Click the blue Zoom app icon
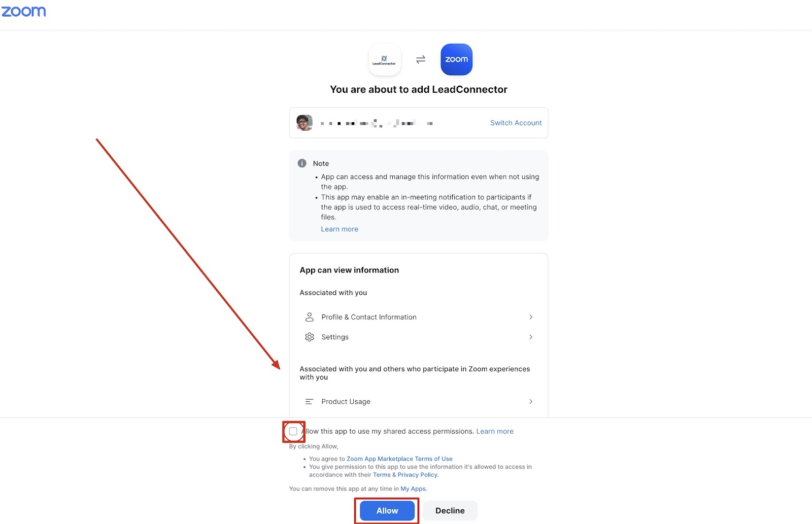This screenshot has height=524, width=812. [456, 59]
